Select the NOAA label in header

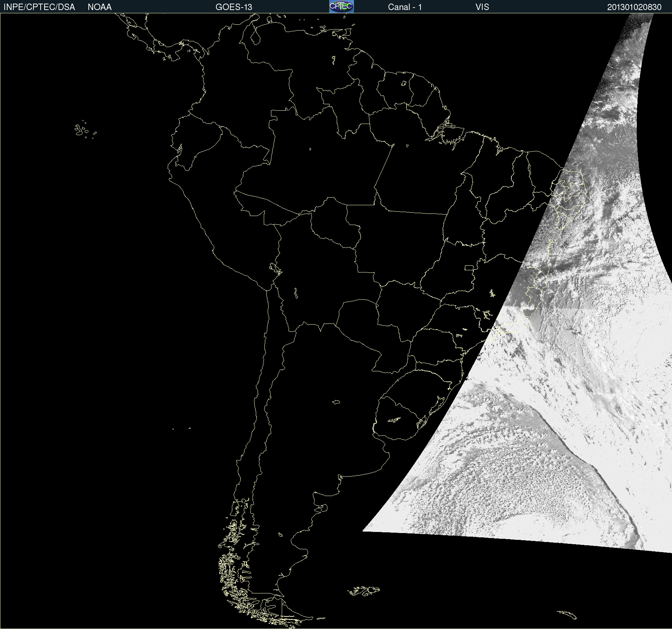[x=100, y=7]
